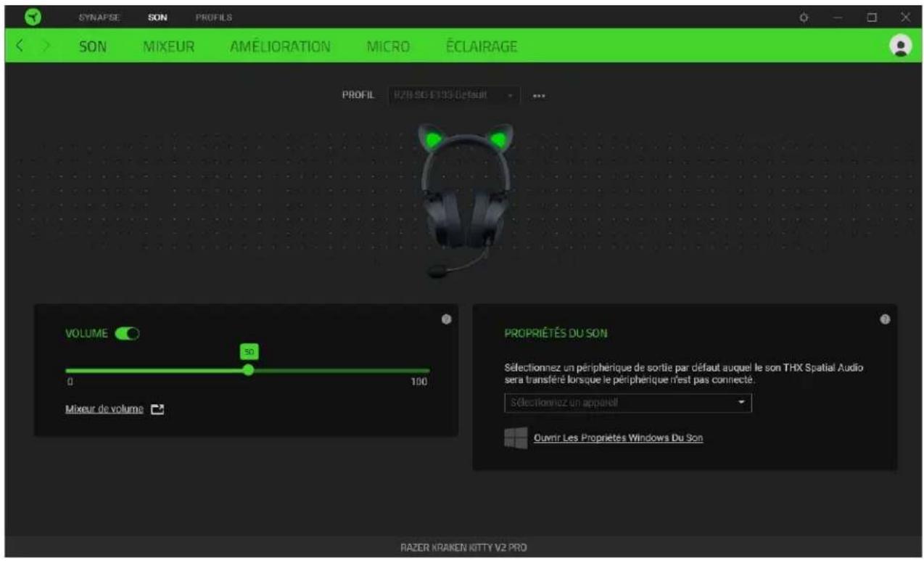This screenshot has width=924, height=561.
Task: Minimize the Synapse window
Action: 838,17
